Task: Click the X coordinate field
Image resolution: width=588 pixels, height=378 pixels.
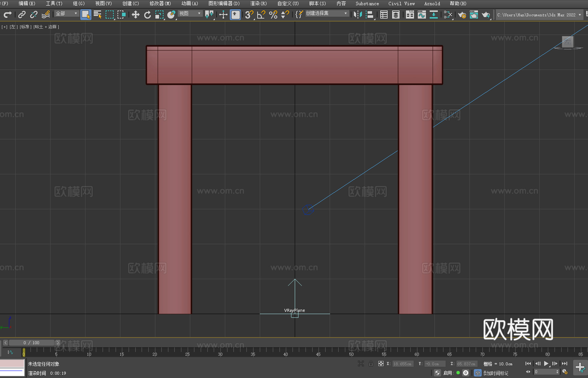Action: coord(403,364)
